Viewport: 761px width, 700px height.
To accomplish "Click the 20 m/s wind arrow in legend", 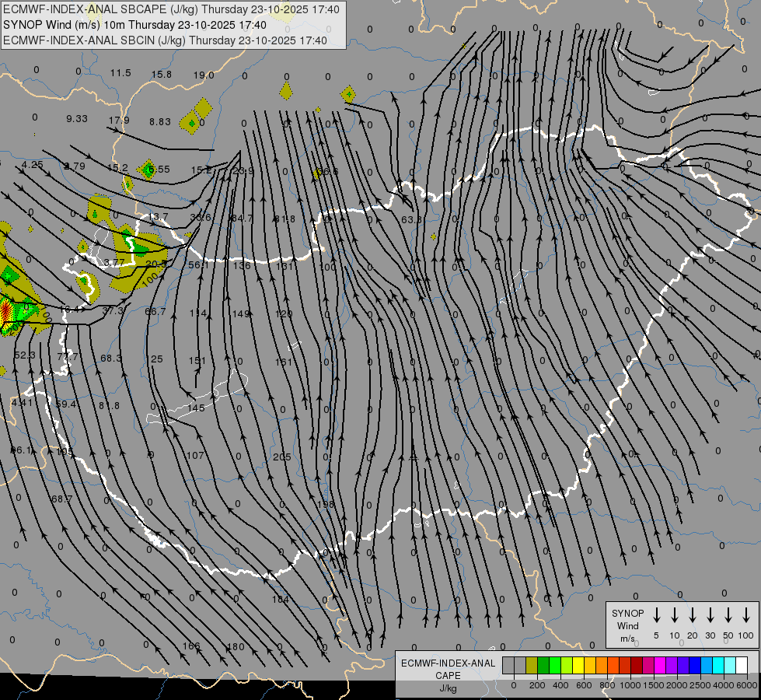I will click(692, 615).
